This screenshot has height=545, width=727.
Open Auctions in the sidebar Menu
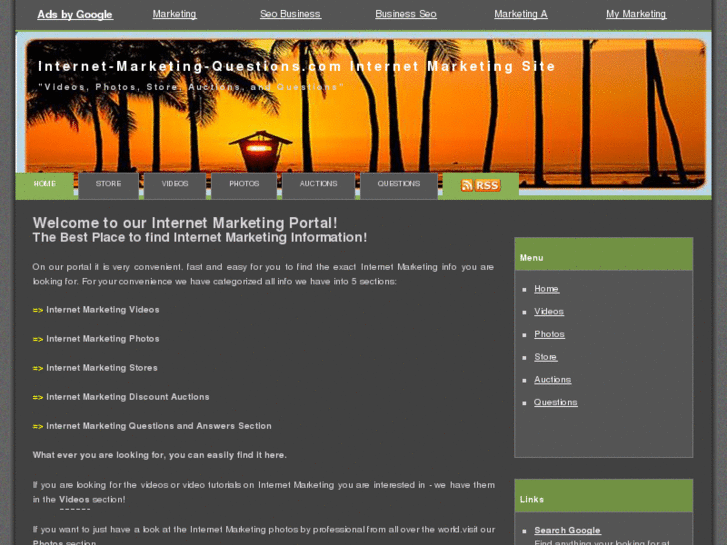point(553,379)
